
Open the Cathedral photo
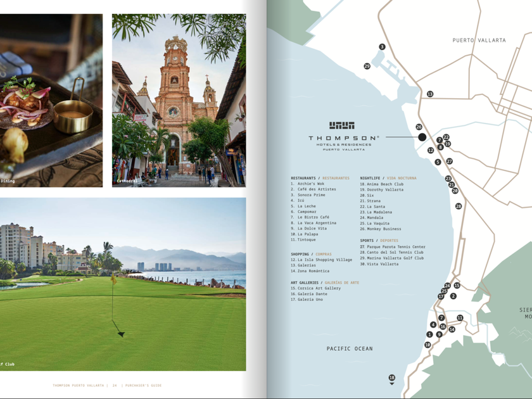point(179,101)
